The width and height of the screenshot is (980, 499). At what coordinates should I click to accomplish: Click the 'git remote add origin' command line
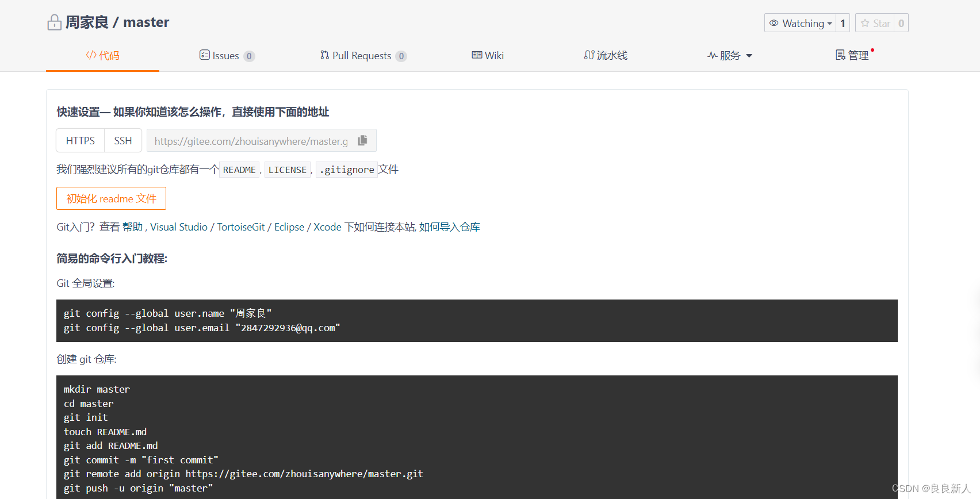tap(243, 474)
